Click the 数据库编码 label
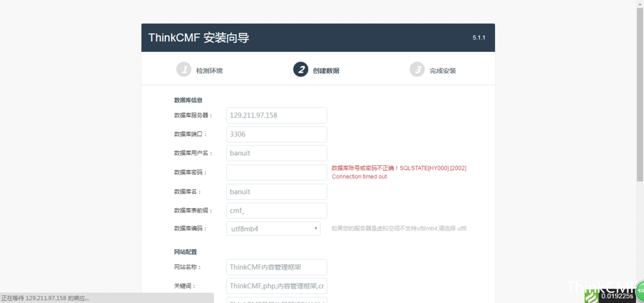Viewport: 644px width, 303px height. pyautogui.click(x=191, y=228)
